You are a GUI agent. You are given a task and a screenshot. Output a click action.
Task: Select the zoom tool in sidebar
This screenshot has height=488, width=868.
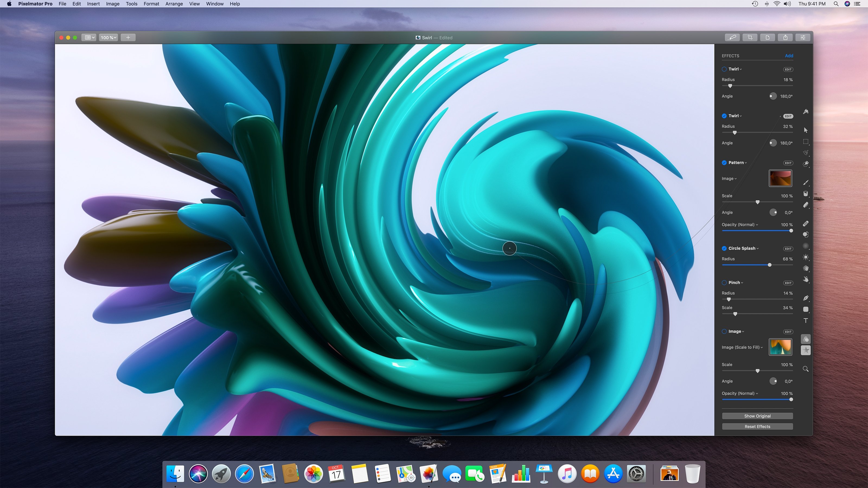click(806, 368)
